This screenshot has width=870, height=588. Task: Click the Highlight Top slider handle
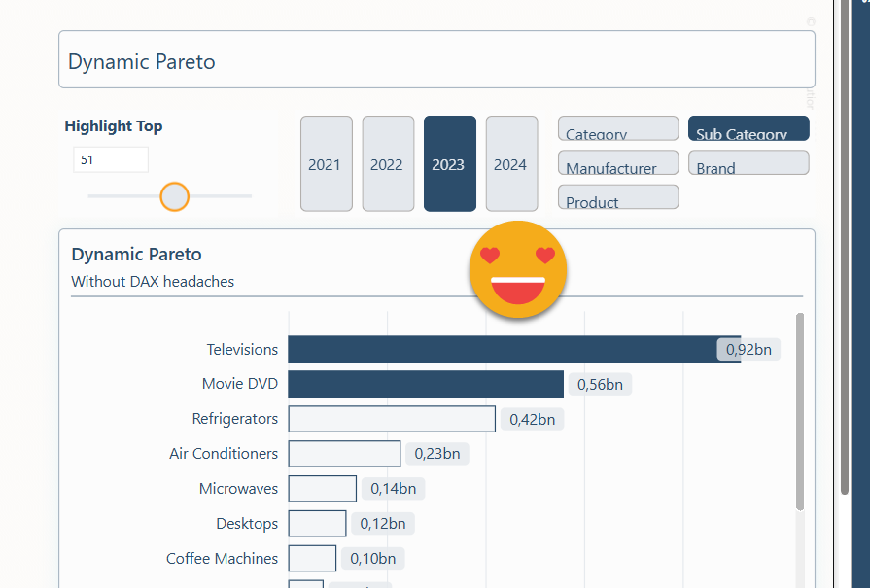click(x=174, y=196)
